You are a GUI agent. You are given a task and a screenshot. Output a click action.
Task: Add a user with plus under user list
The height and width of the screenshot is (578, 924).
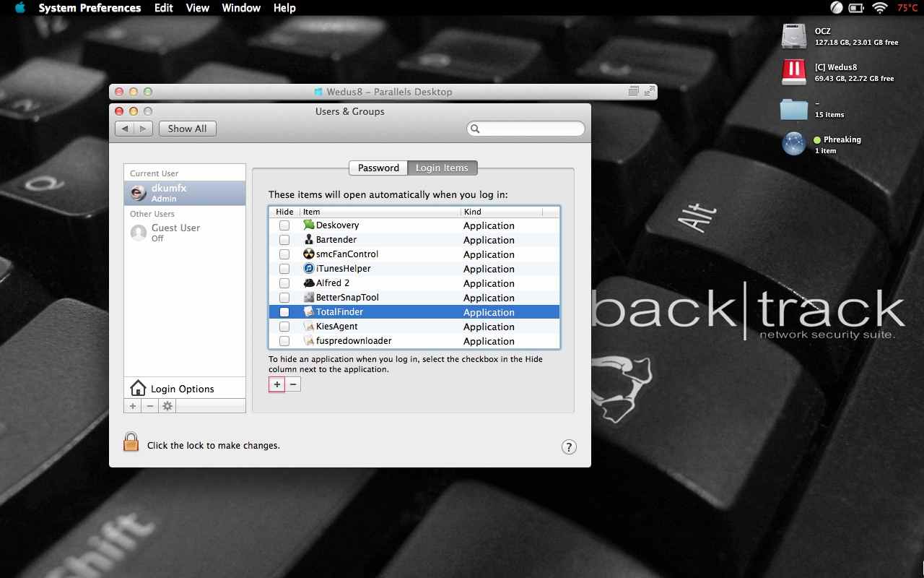133,406
